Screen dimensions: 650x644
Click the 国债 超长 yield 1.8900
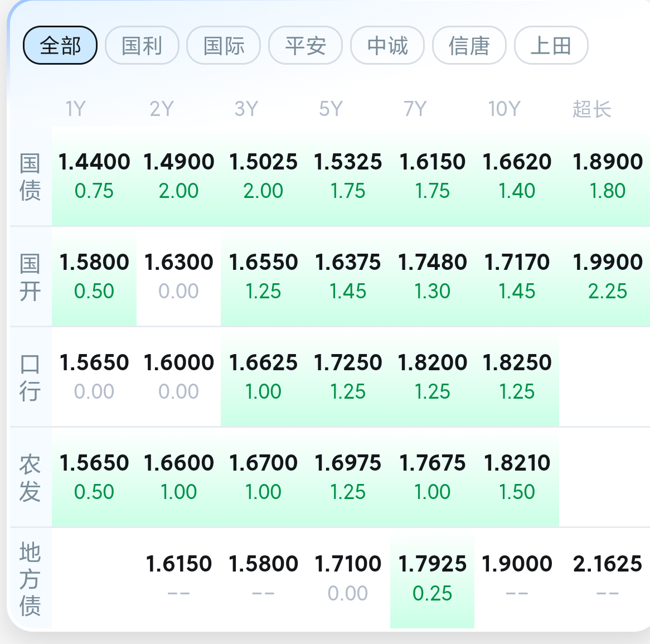607,176
